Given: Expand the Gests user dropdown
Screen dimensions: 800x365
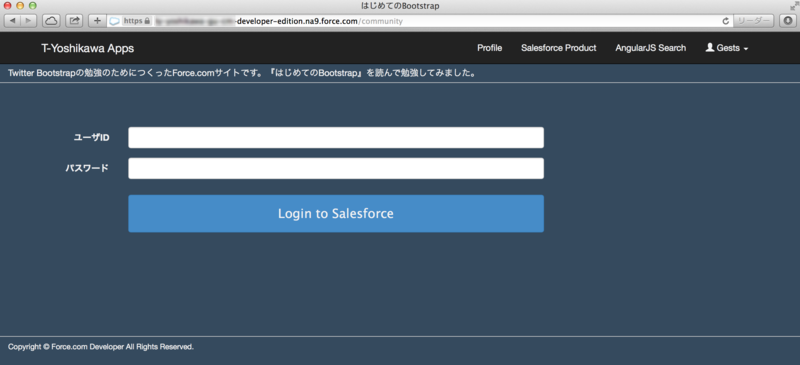Looking at the screenshot, I should tap(727, 48).
